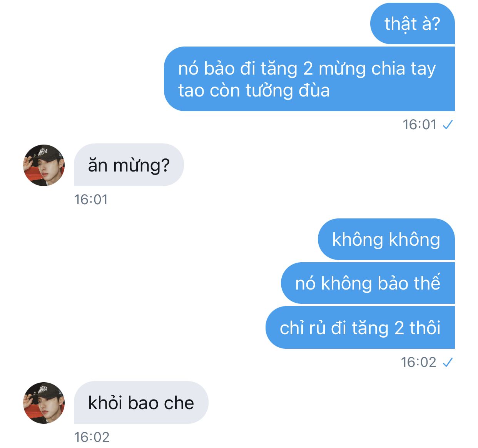Select the 'nó bảo đi tăng 2 mừng chia tay' bubble
This screenshot has height=448, width=478.
click(309, 79)
